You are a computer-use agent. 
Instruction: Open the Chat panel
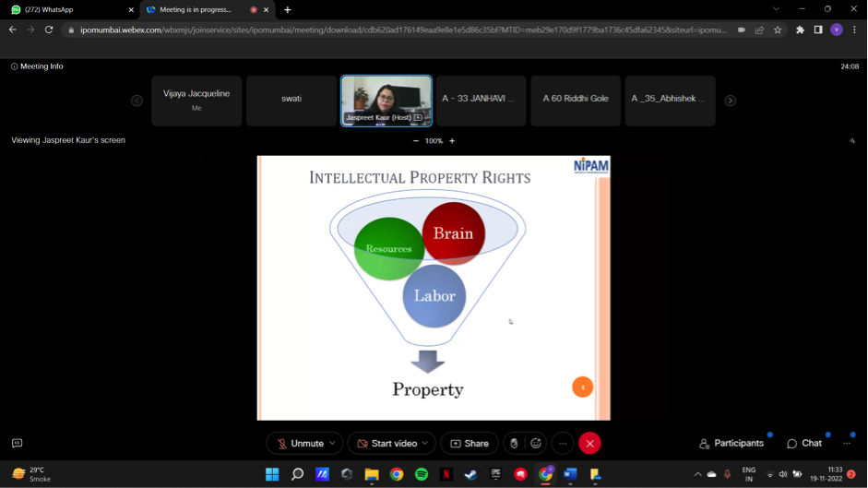coord(804,444)
